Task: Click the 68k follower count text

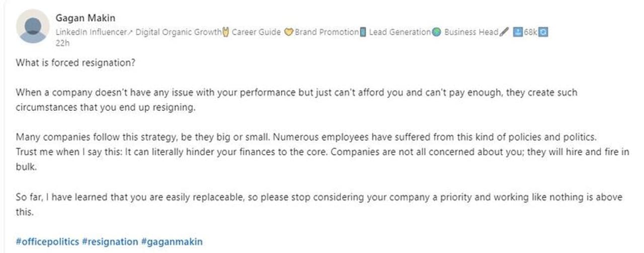Action: (530, 32)
